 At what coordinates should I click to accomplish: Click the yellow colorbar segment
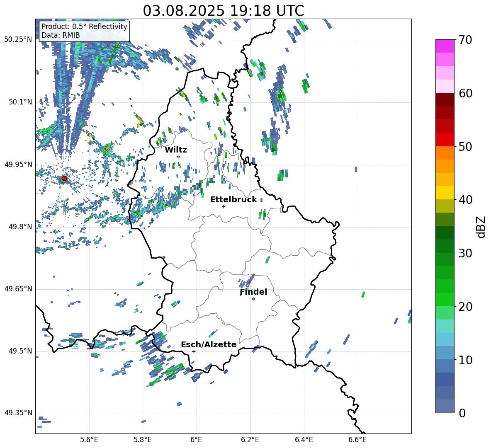(445, 193)
